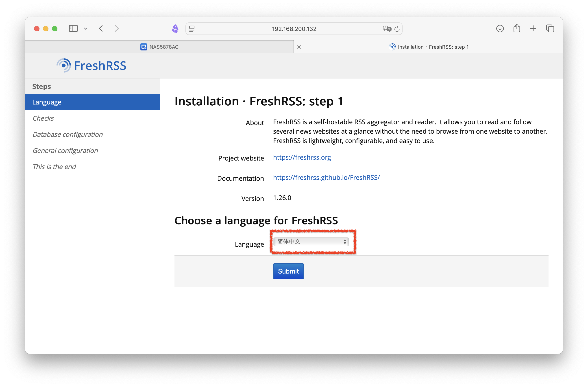Open the FreshRSS documentation GitHub link
Image resolution: width=588 pixels, height=387 pixels.
326,178
